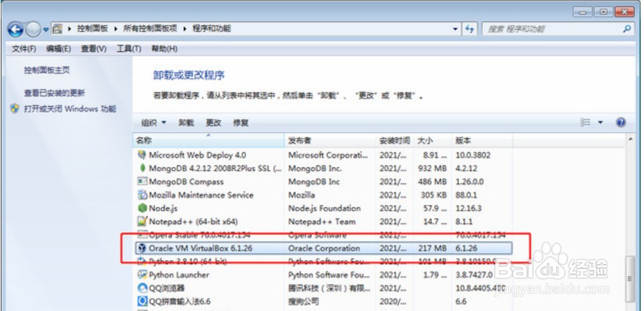Select the Notepad++ program icon
This screenshot has width=644, height=311.
142,222
